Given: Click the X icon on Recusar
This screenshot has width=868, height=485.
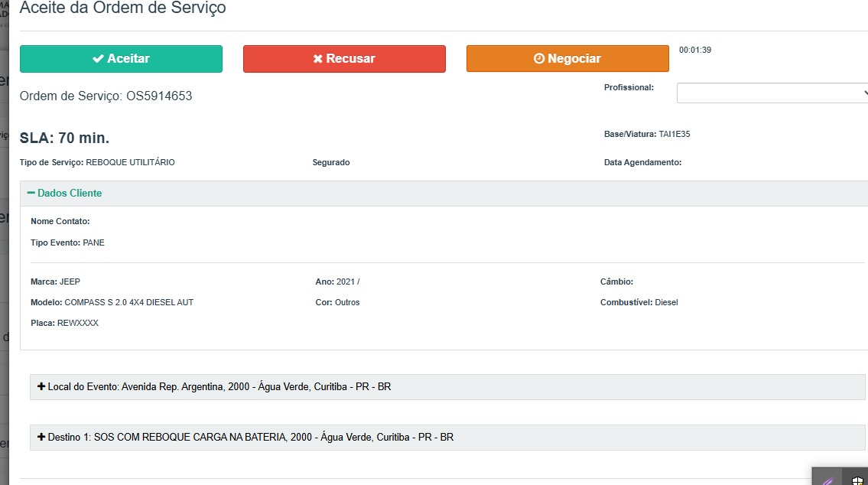Looking at the screenshot, I should tap(317, 59).
